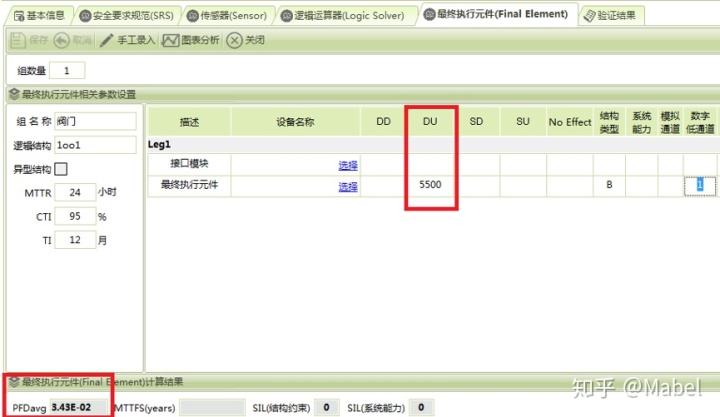720x417 pixels.
Task: Click the 关闭 circle-X icon
Action: (x=234, y=40)
